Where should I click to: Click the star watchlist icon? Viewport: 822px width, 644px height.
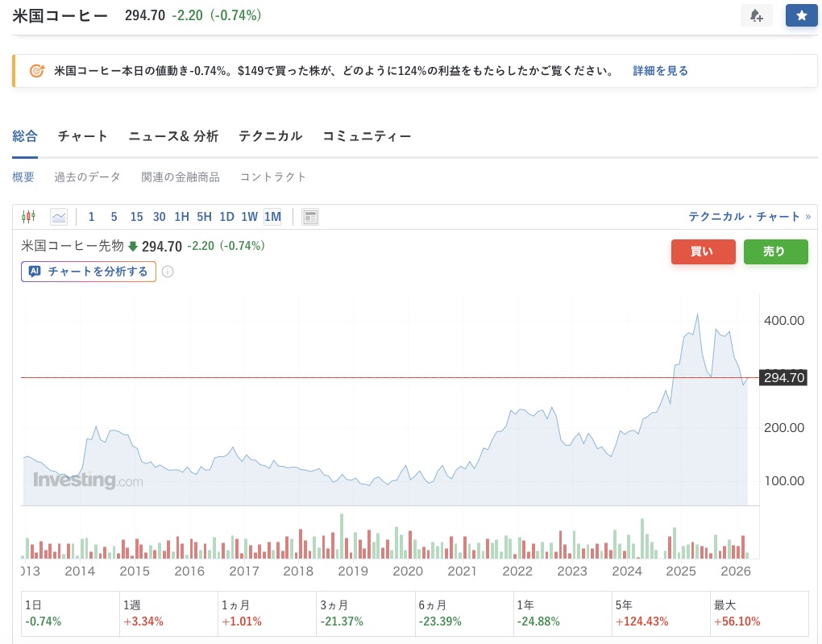[x=801, y=15]
